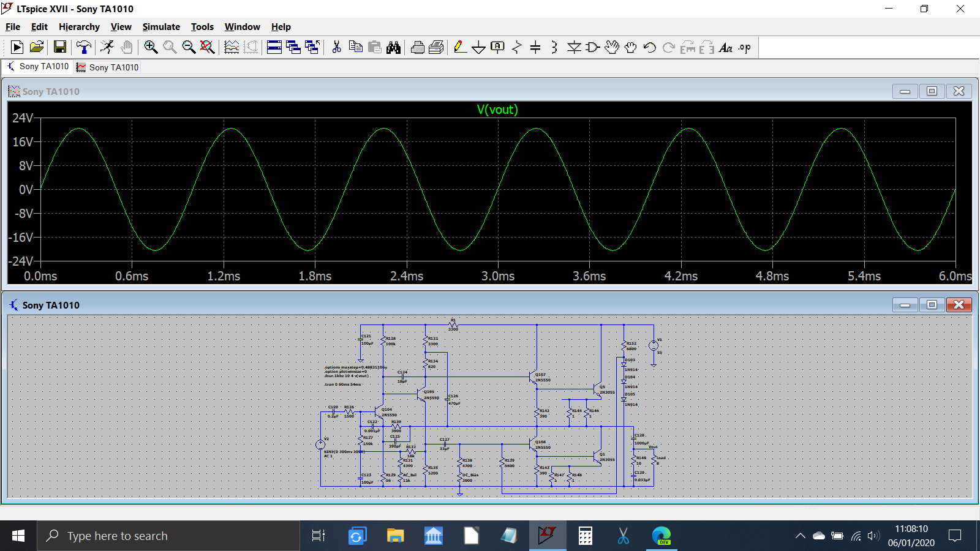This screenshot has width=980, height=551.
Task: Open the Edit menu
Action: pyautogui.click(x=39, y=27)
